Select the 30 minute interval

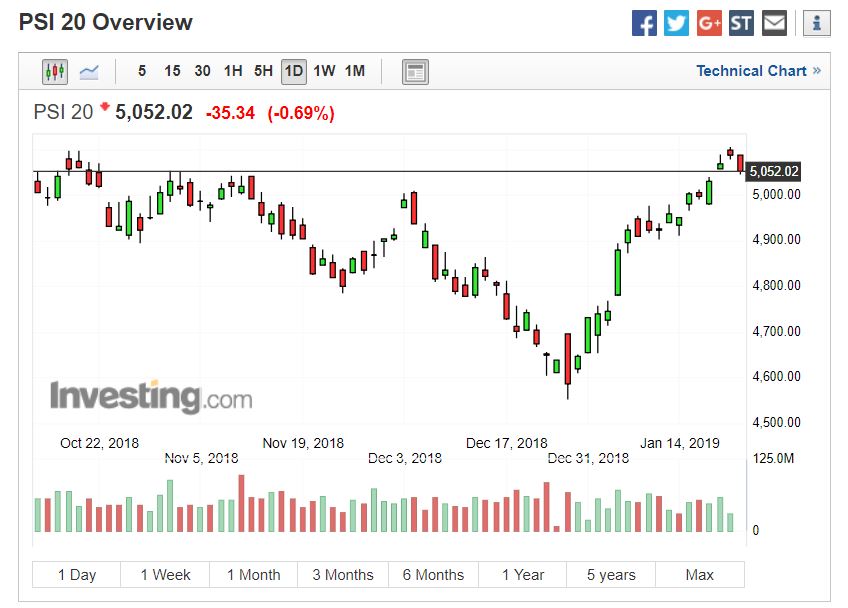coord(202,71)
